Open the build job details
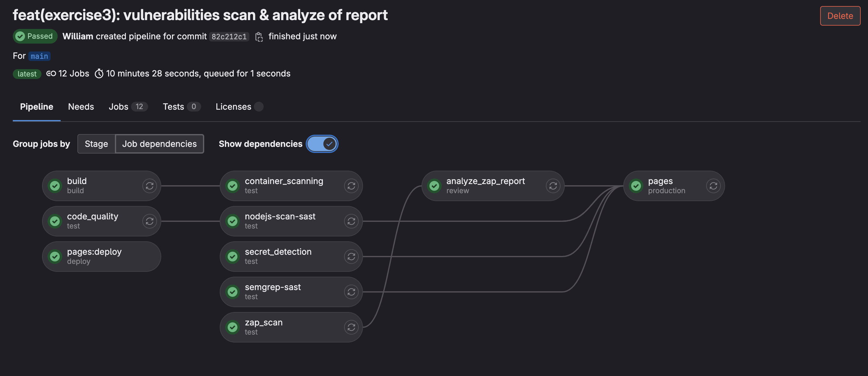Screen dimensions: 868x376 point(101,186)
